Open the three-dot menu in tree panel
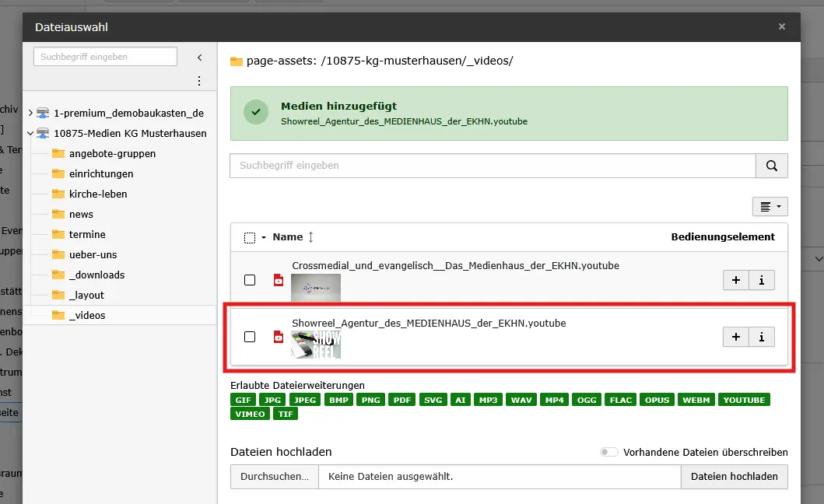824x504 pixels. pos(199,81)
